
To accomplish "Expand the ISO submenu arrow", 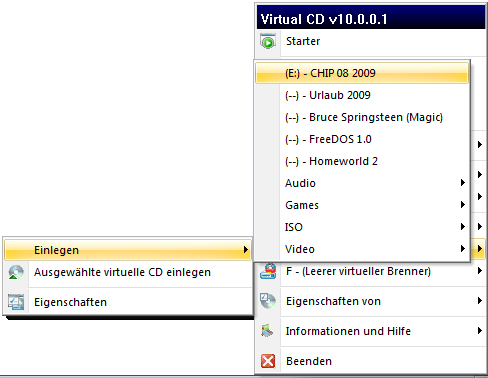I will tap(462, 227).
